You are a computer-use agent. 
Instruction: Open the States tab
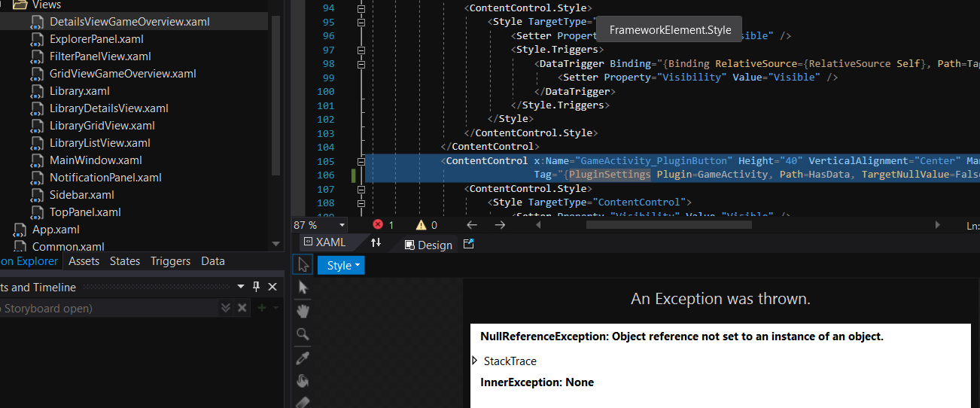coord(125,261)
